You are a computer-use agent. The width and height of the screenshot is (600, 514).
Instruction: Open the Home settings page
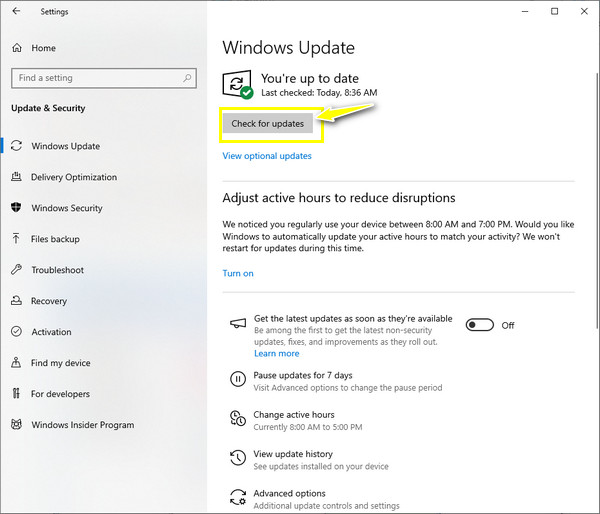tap(43, 48)
